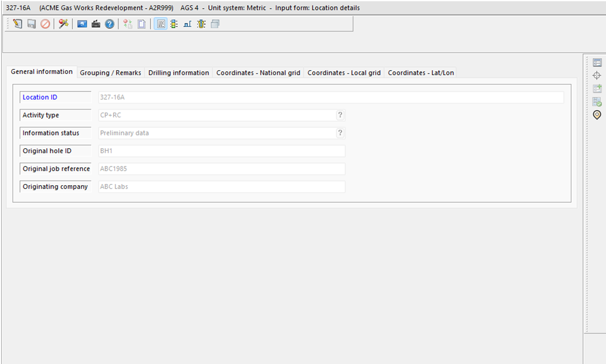606x364 pixels.
Task: Click the edit record pencil icon
Action: click(18, 24)
